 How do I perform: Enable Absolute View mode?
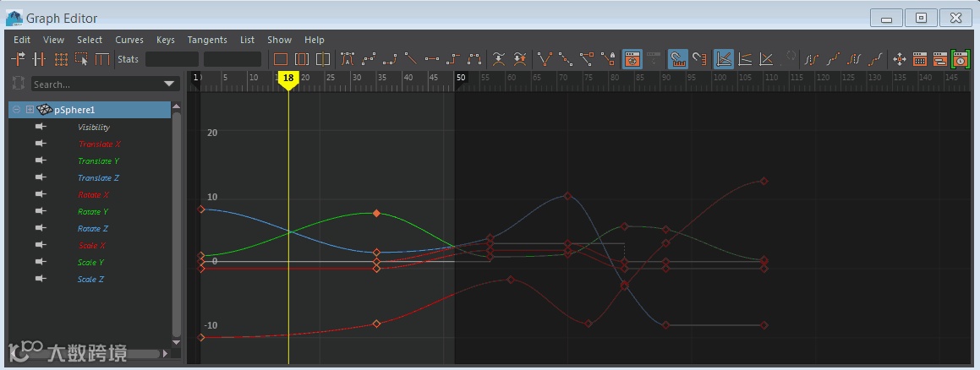pos(724,59)
